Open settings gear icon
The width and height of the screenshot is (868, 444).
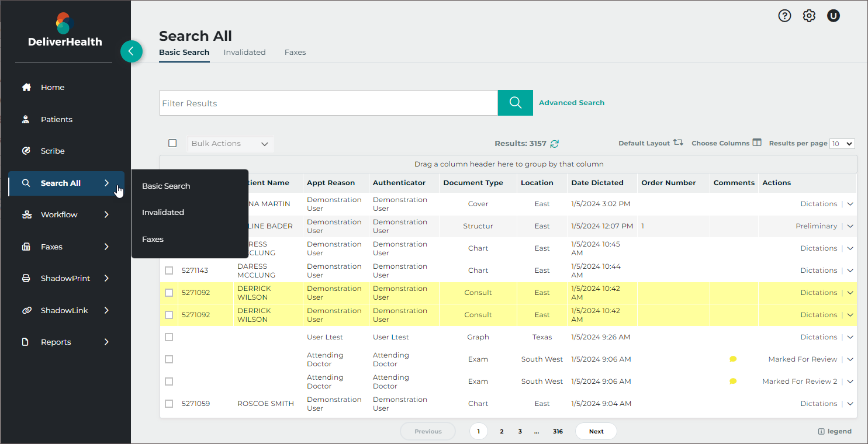coord(809,16)
